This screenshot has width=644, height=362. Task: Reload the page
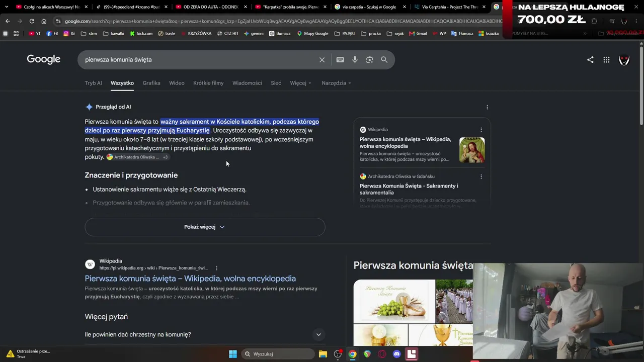[32, 21]
